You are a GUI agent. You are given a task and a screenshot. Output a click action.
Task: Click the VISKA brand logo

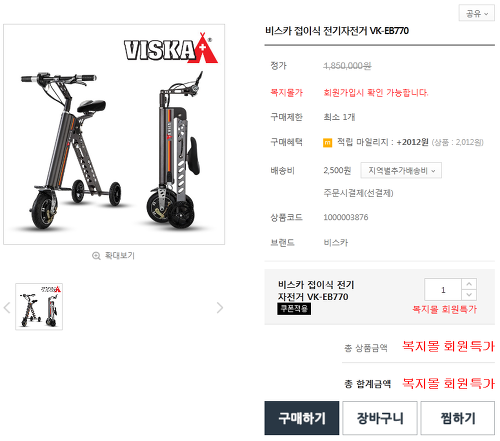pyautogui.click(x=171, y=48)
